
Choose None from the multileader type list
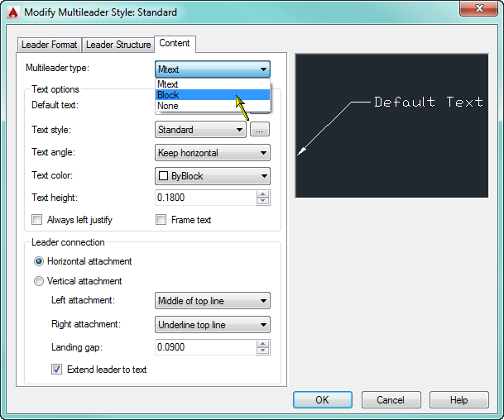pyautogui.click(x=213, y=106)
